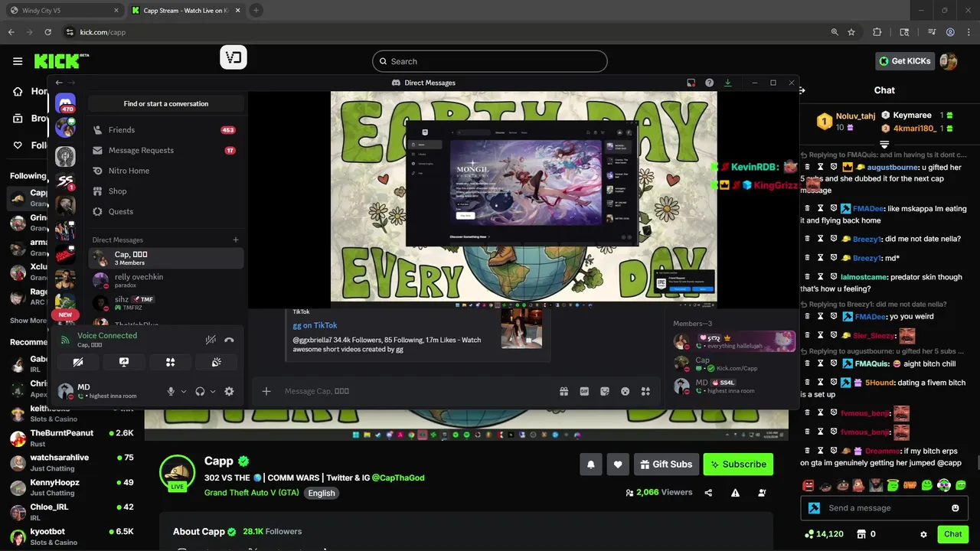Toggle noise suppression in Discord voice panel
This screenshot has width=980, height=551.
(x=211, y=340)
